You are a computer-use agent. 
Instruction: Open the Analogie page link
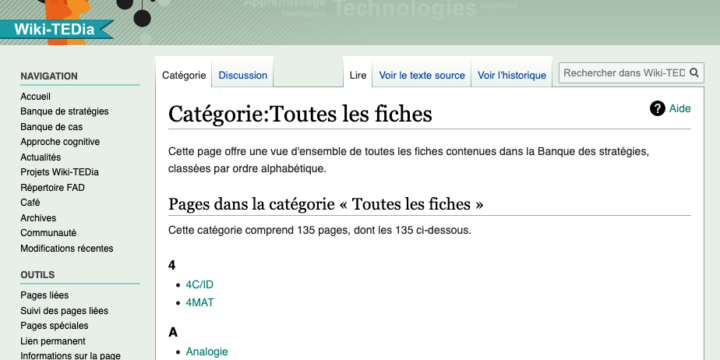(207, 352)
